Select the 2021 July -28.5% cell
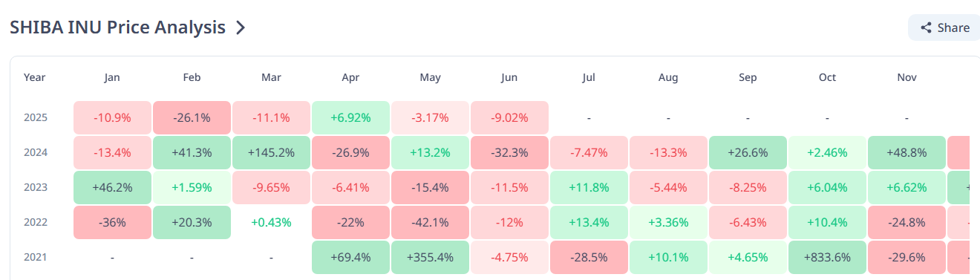The width and height of the screenshot is (980, 280). click(589, 258)
